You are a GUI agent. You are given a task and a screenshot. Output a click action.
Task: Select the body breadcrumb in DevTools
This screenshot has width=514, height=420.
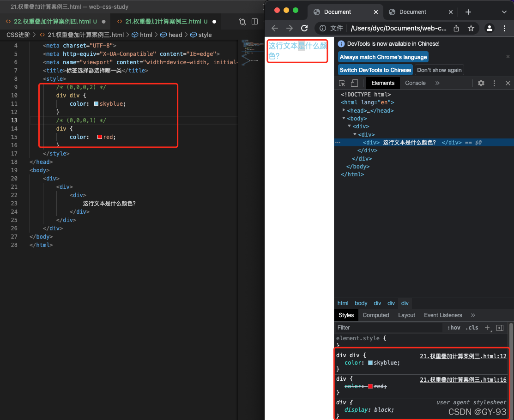pos(361,303)
